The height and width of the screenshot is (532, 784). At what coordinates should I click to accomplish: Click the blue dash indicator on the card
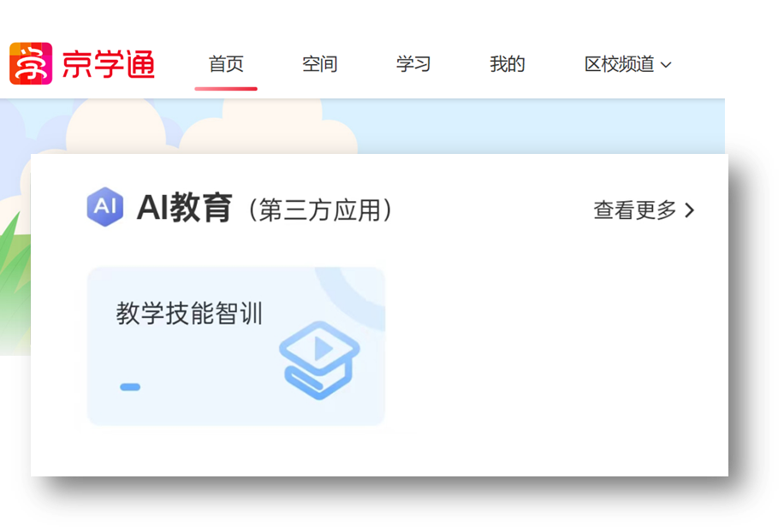(130, 387)
